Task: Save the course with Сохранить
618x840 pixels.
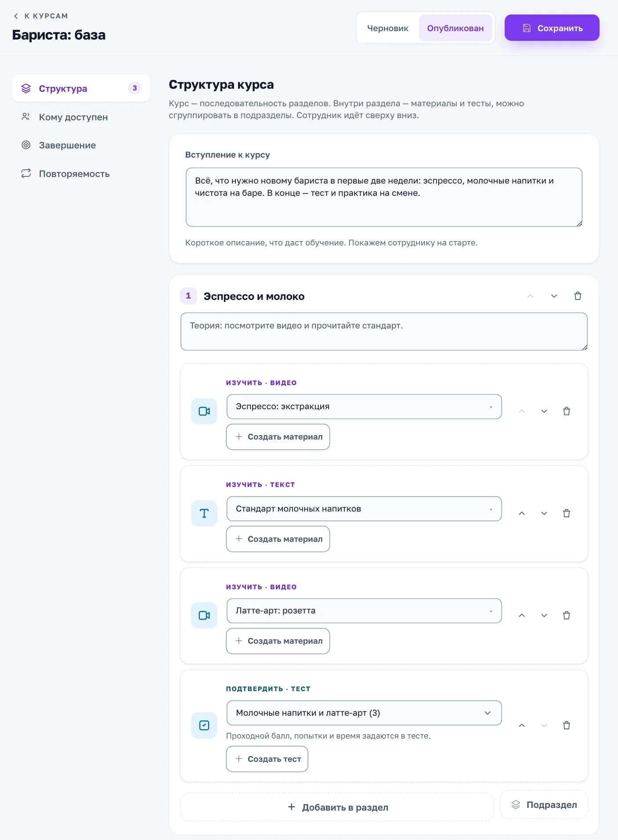Action: pyautogui.click(x=552, y=28)
